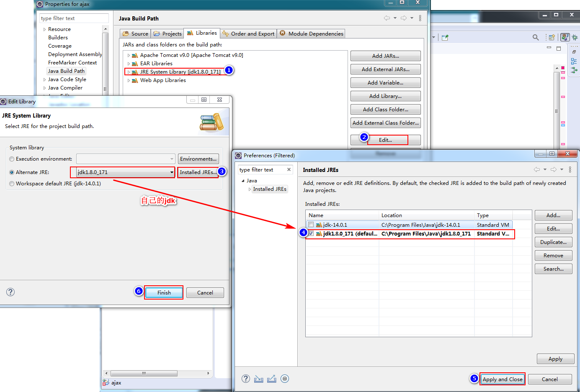580x392 pixels.
Task: Switch to the Source tab
Action: coord(135,33)
